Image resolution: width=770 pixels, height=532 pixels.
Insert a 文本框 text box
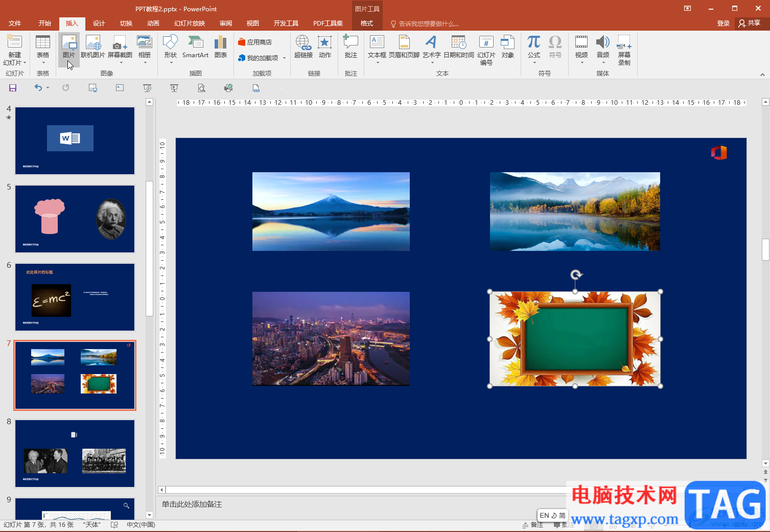pyautogui.click(x=377, y=47)
